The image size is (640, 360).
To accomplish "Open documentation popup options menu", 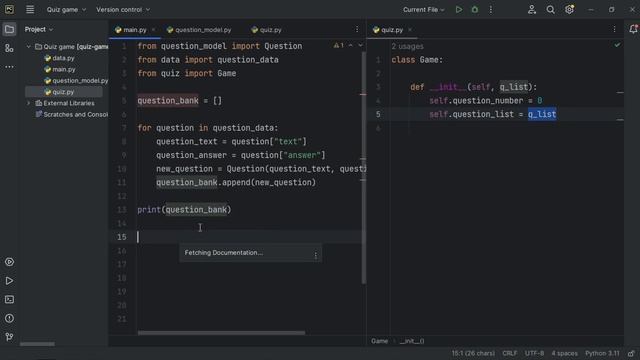I will click(316, 256).
